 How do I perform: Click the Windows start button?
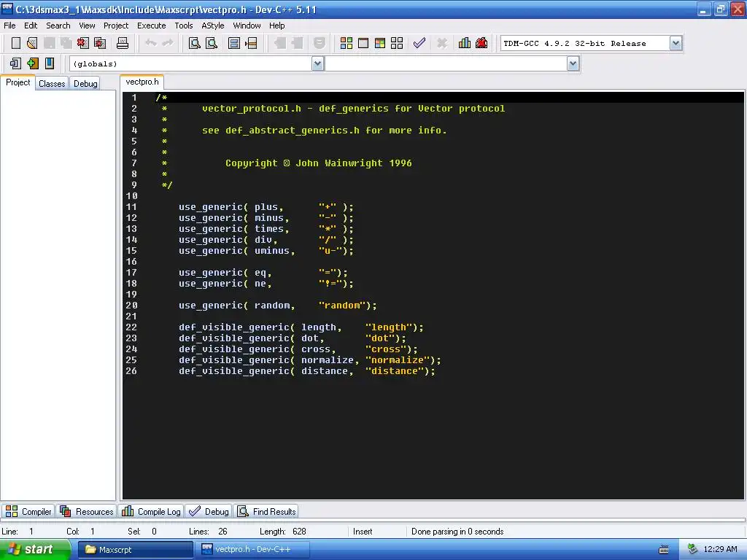(x=35, y=550)
